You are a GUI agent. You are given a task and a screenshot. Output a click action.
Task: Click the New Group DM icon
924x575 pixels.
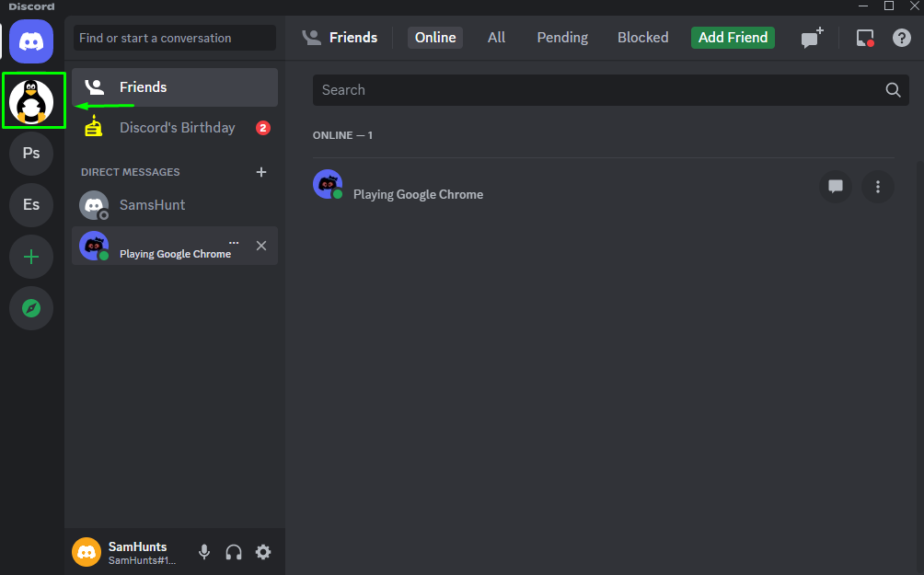(x=812, y=38)
